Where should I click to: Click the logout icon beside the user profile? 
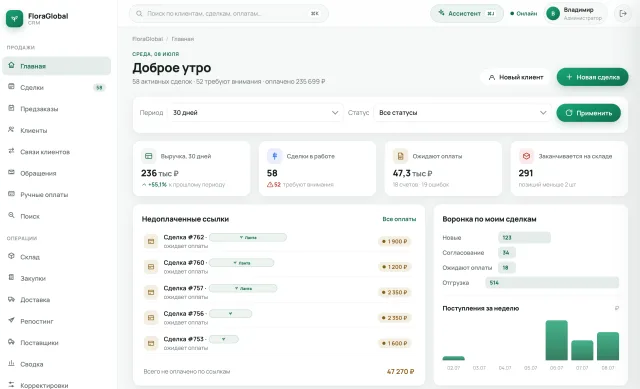[623, 13]
